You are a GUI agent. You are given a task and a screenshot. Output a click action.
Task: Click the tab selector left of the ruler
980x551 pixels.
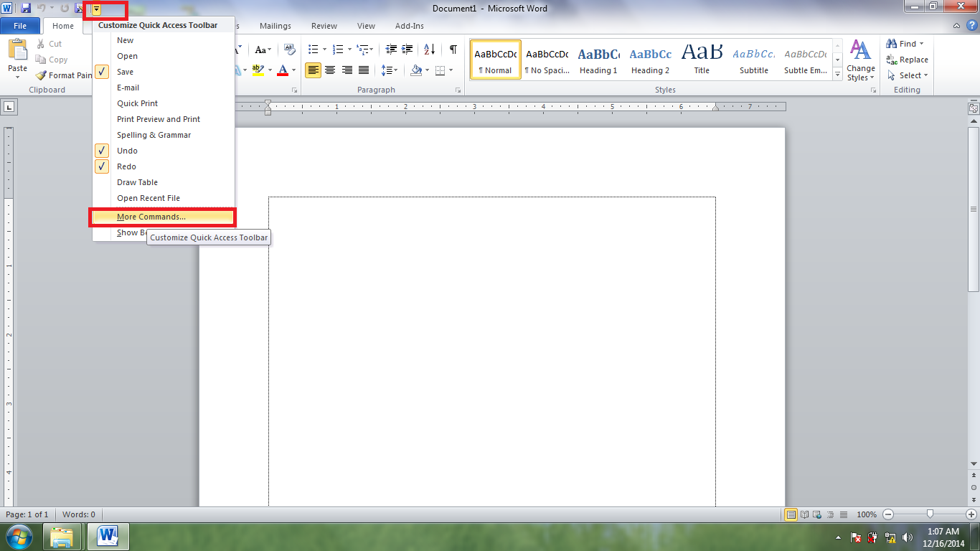click(x=10, y=108)
